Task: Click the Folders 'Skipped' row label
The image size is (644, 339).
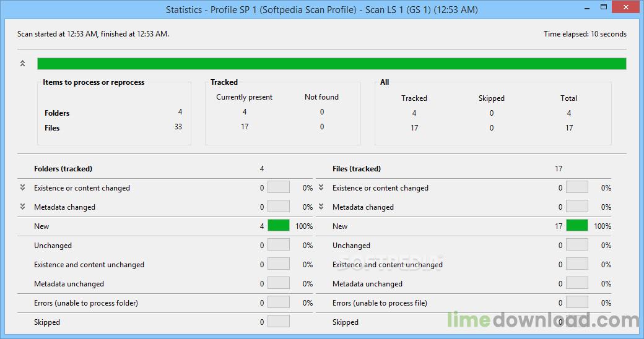Action: tap(47, 322)
